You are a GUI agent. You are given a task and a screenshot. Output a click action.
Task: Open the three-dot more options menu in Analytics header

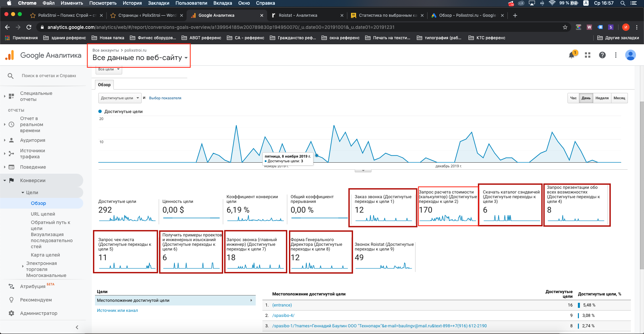615,55
